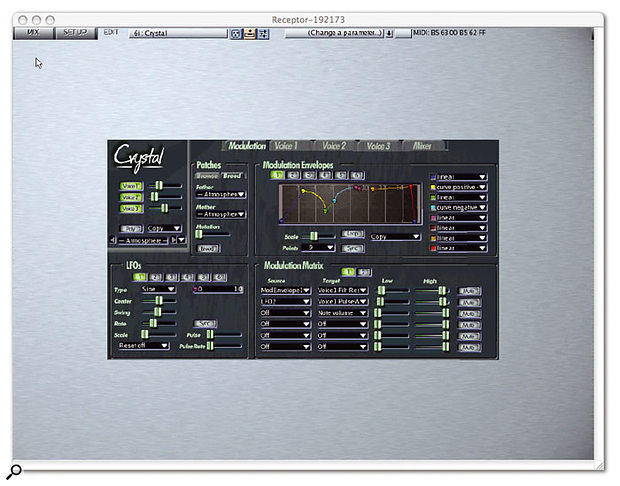Click the magnifier icon at window bottom-left

coord(14,471)
